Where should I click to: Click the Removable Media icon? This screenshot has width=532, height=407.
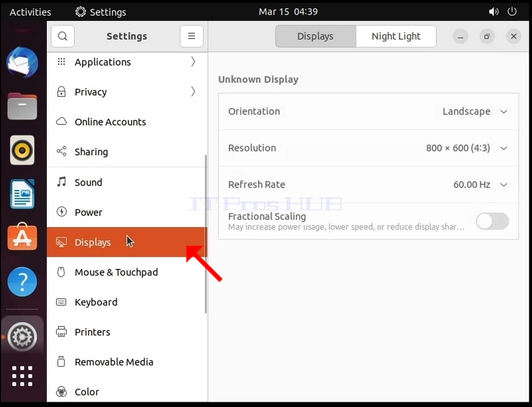(62, 362)
